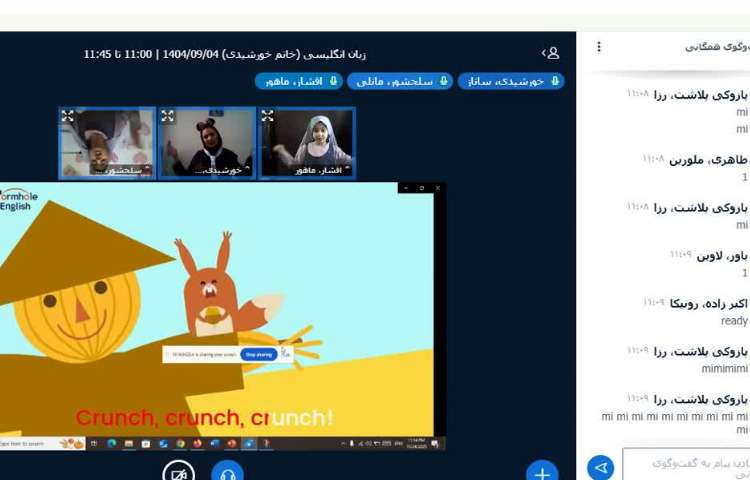Expand خورشیدی teacher video to fullscreen

[x=167, y=116]
